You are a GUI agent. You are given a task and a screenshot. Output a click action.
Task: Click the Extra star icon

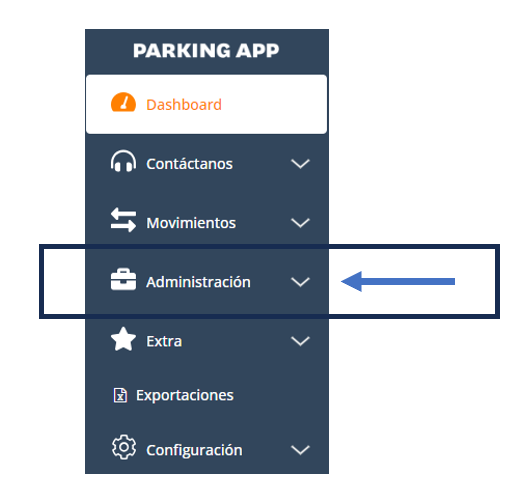pos(123,339)
